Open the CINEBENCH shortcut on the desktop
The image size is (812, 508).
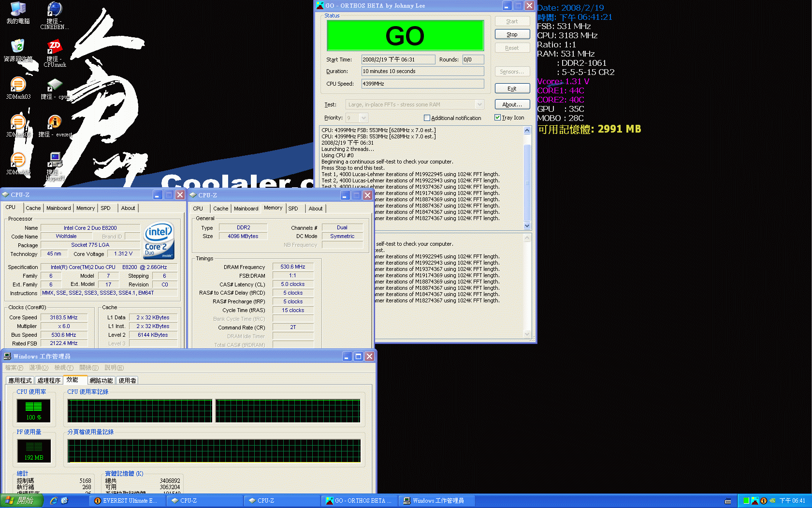(x=55, y=15)
